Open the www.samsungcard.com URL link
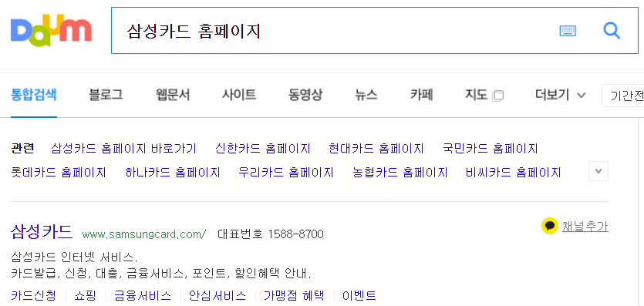 click(144, 234)
